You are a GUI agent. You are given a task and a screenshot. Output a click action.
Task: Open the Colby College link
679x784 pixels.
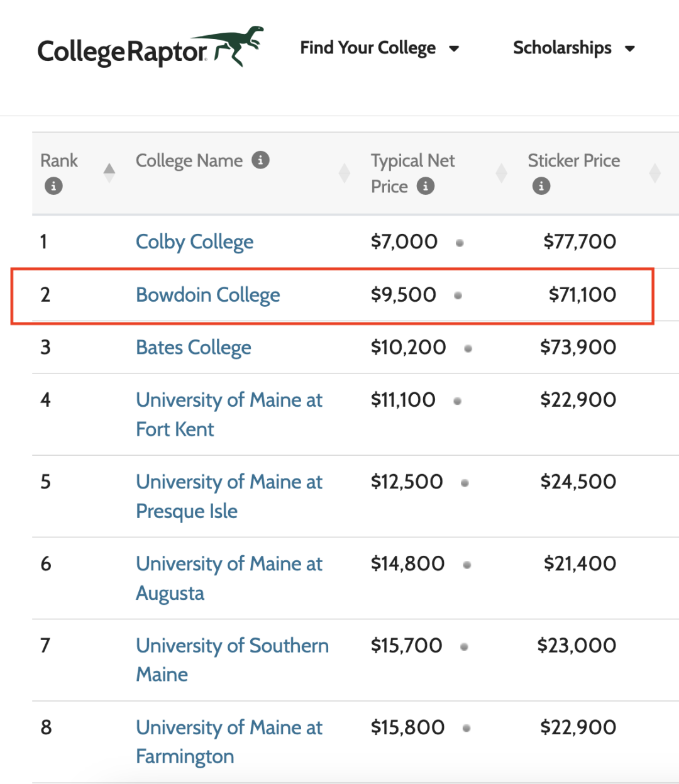[195, 242]
